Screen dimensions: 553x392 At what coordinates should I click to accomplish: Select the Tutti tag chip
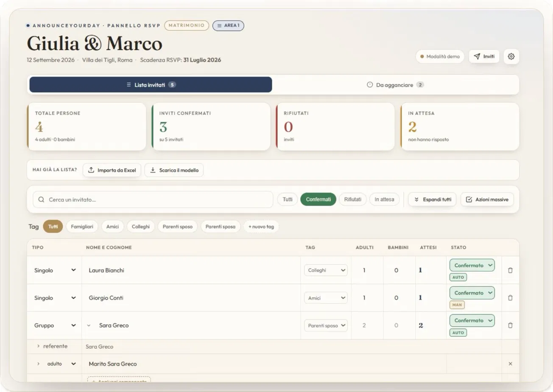point(53,227)
